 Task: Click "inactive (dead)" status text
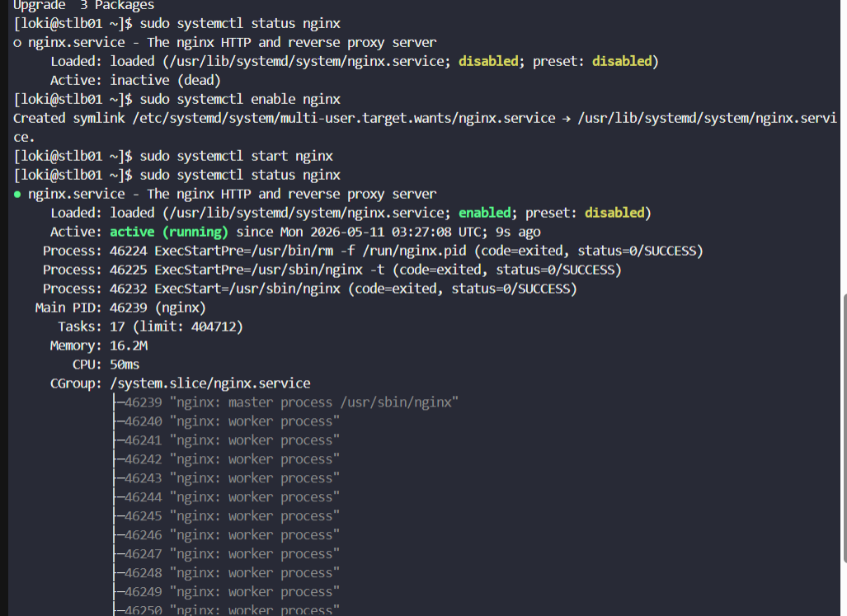pos(165,81)
